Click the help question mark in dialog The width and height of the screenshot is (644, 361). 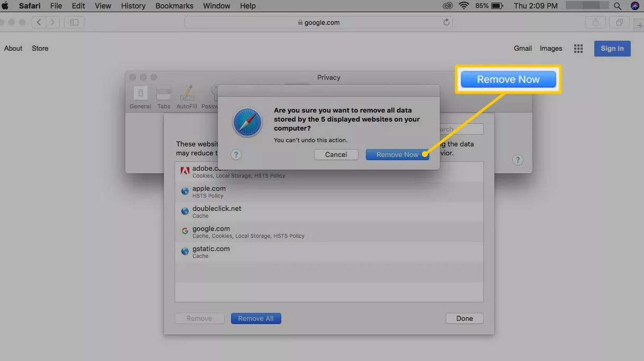coord(236,155)
